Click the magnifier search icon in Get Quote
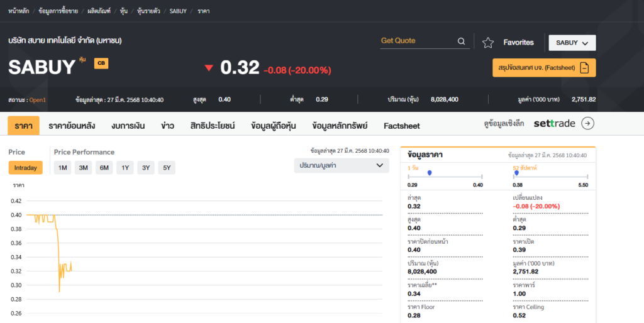This screenshot has width=644, height=323. coord(461,41)
